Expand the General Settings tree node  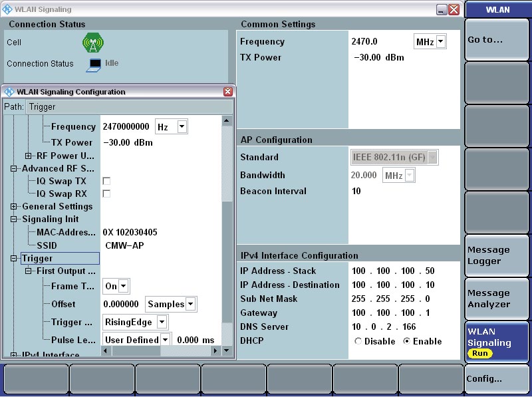coord(14,206)
